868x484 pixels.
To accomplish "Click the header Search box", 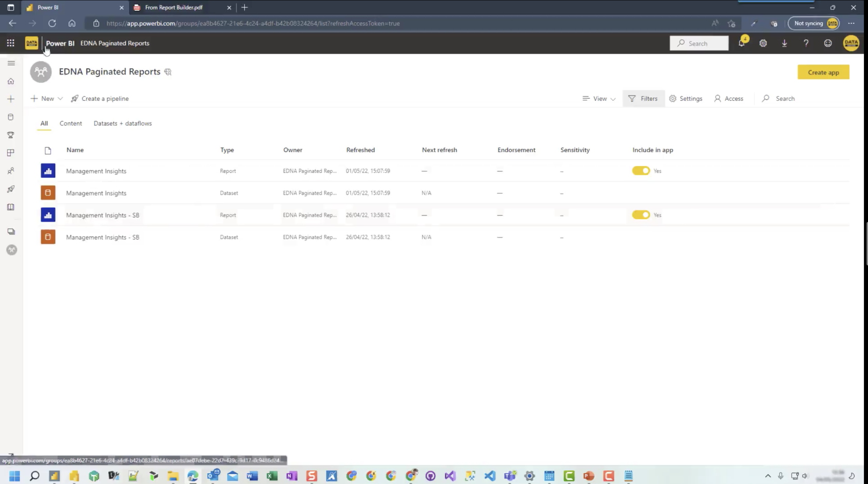I will point(699,43).
